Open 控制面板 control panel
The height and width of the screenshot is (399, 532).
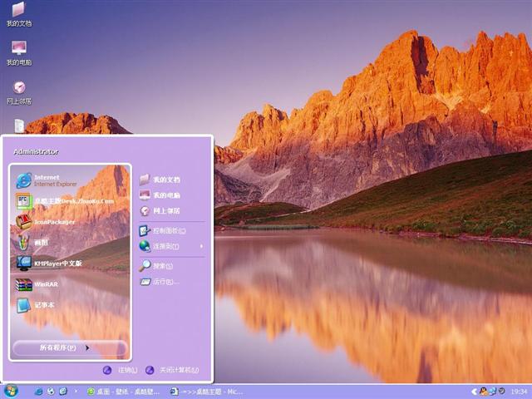tap(163, 231)
